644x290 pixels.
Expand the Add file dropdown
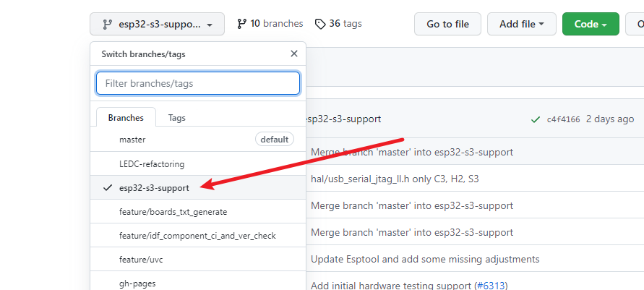(521, 24)
